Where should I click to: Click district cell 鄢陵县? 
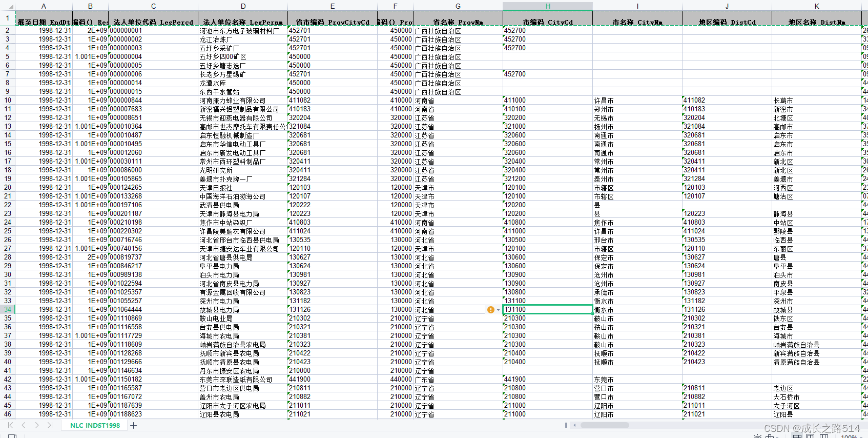coord(817,231)
